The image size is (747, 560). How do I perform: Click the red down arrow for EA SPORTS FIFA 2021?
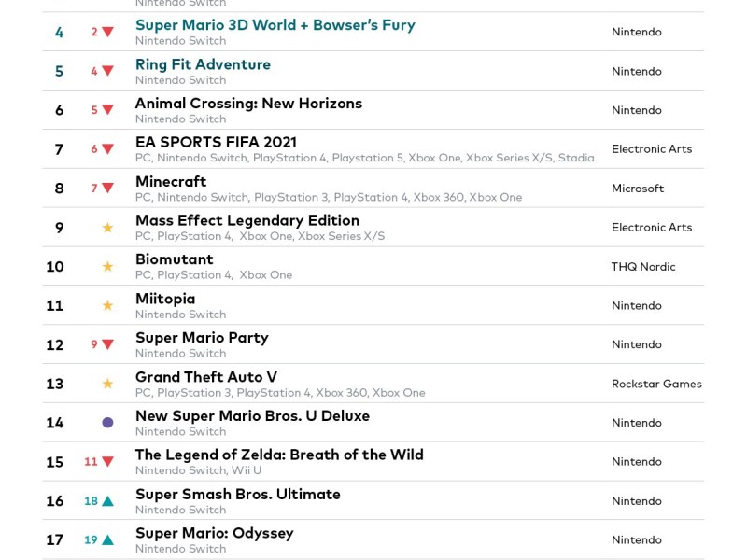click(107, 149)
